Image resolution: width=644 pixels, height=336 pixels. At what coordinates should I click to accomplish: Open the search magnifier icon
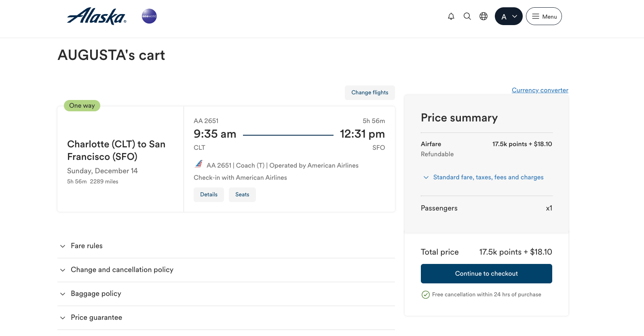[x=467, y=16]
